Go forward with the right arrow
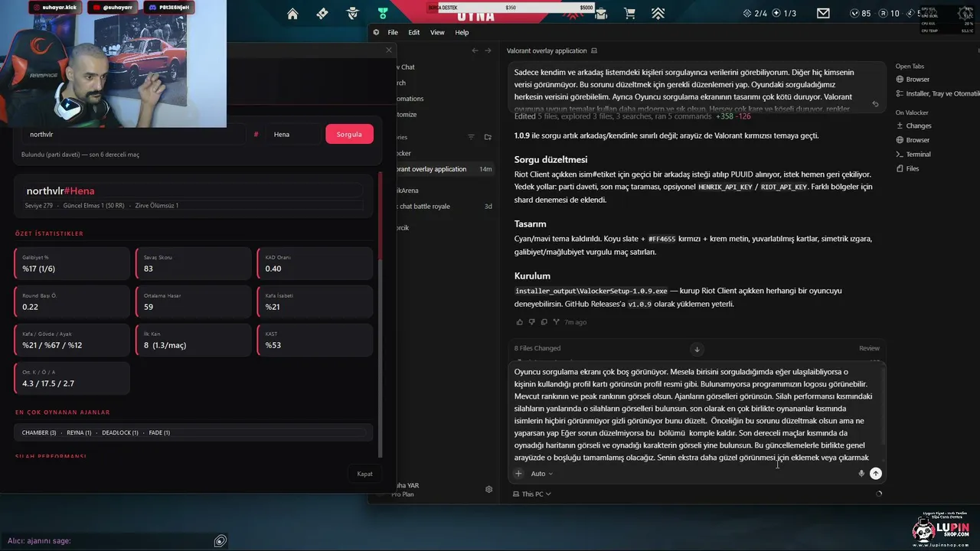 click(488, 51)
